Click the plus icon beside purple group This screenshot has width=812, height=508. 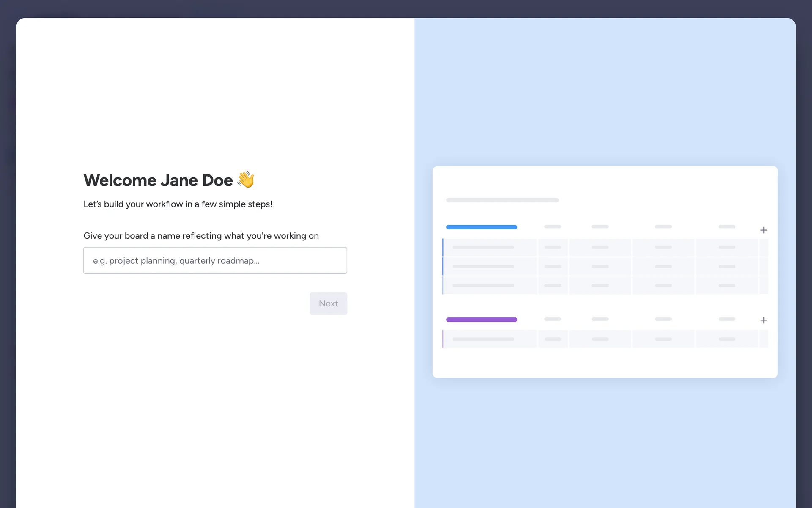tap(763, 320)
